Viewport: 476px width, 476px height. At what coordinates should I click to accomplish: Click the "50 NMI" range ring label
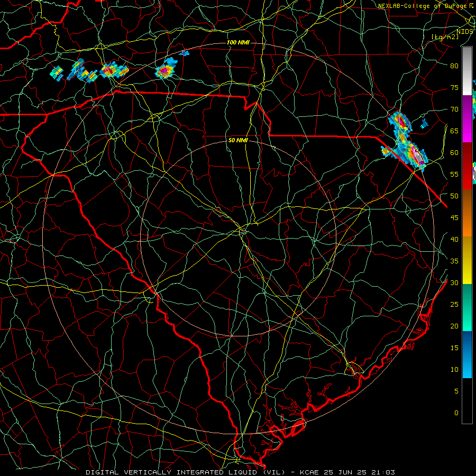(x=238, y=140)
